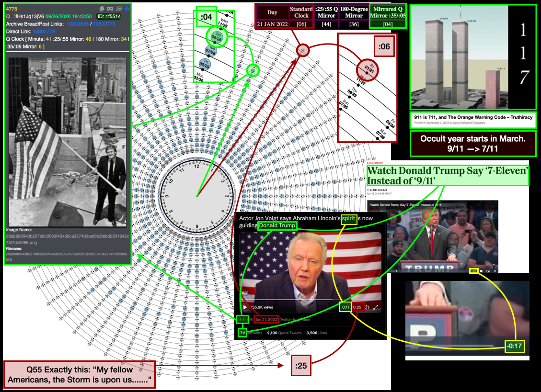The image size is (541, 392).
Task: Click the 21 JAN 2022 table cell
Action: click(x=272, y=24)
